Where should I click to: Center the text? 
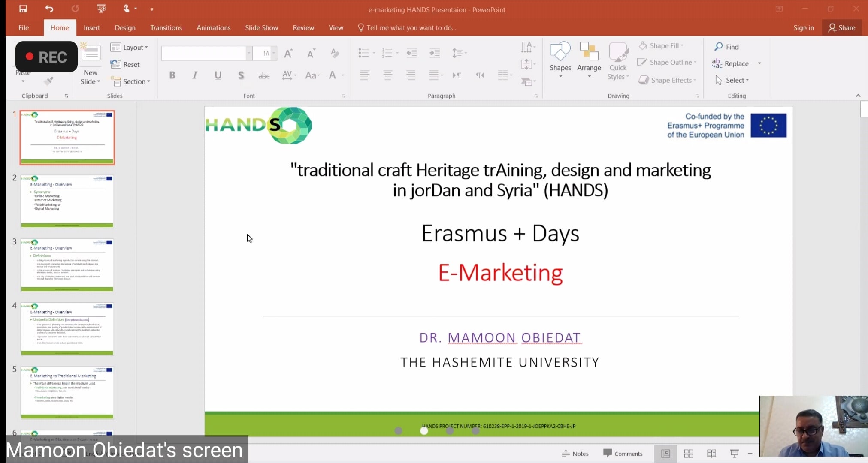pyautogui.click(x=388, y=75)
